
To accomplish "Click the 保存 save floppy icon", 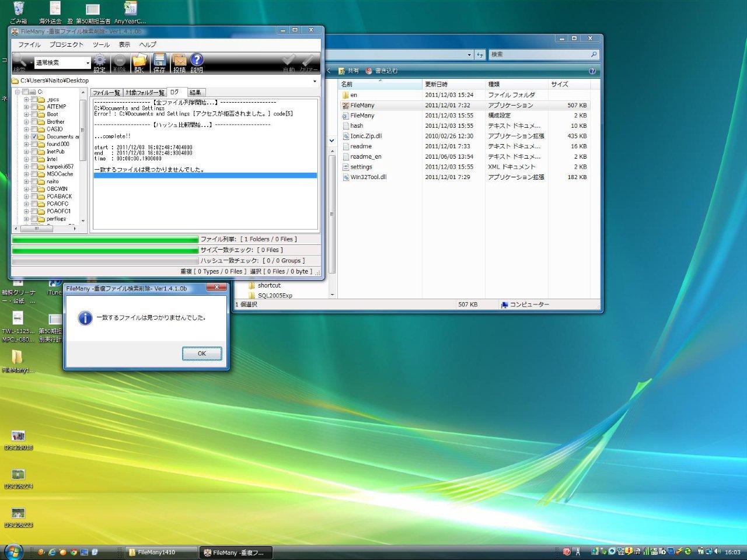I will [159, 62].
